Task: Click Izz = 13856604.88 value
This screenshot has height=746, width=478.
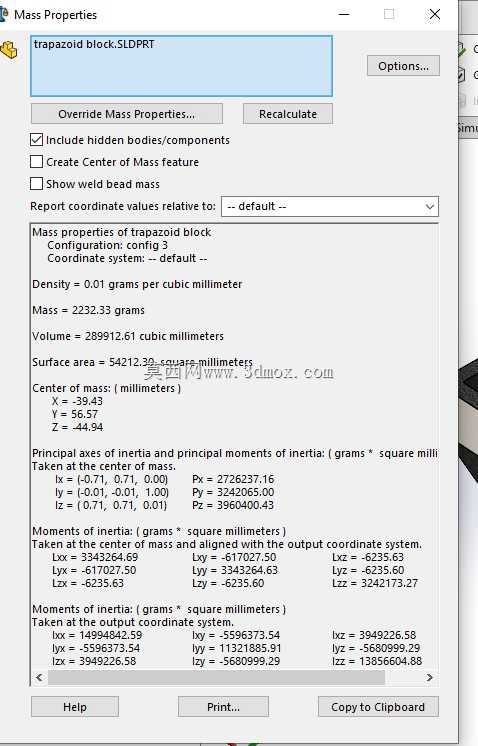Action: tap(377, 661)
